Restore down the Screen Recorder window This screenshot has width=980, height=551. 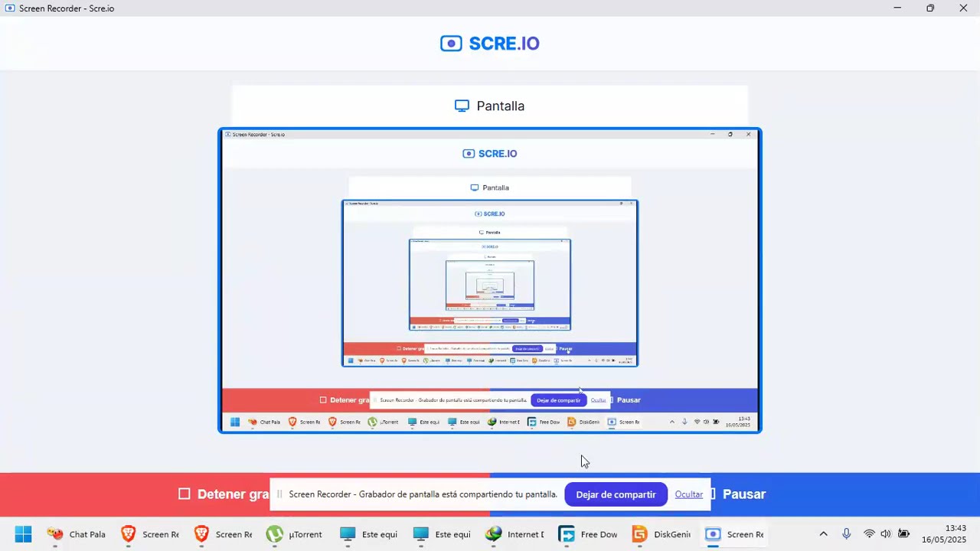point(930,8)
